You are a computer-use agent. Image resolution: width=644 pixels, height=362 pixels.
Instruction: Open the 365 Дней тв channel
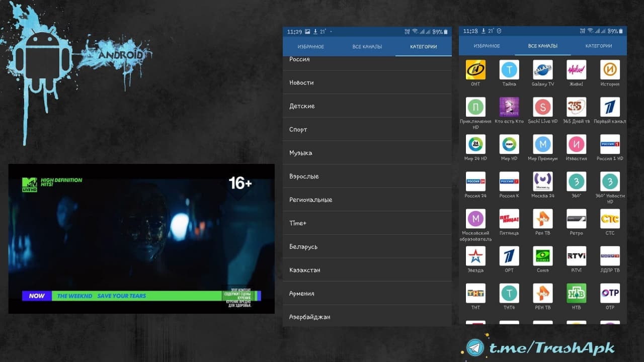(577, 107)
